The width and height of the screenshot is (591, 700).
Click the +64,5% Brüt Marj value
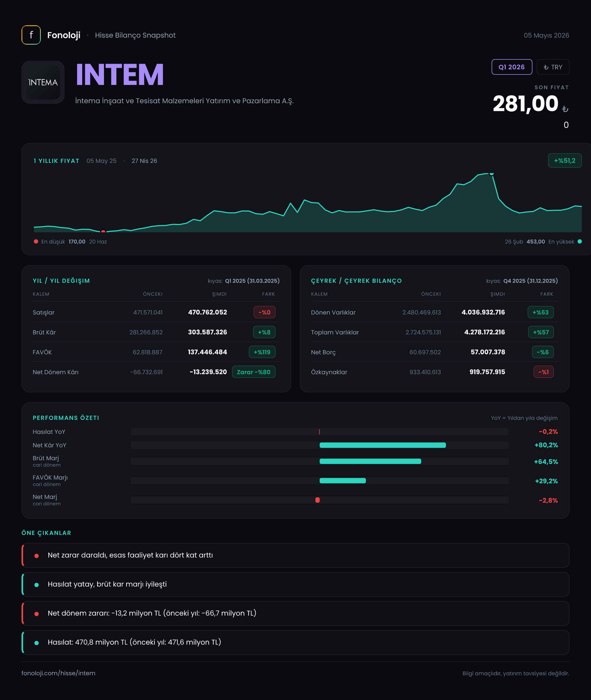tap(546, 462)
